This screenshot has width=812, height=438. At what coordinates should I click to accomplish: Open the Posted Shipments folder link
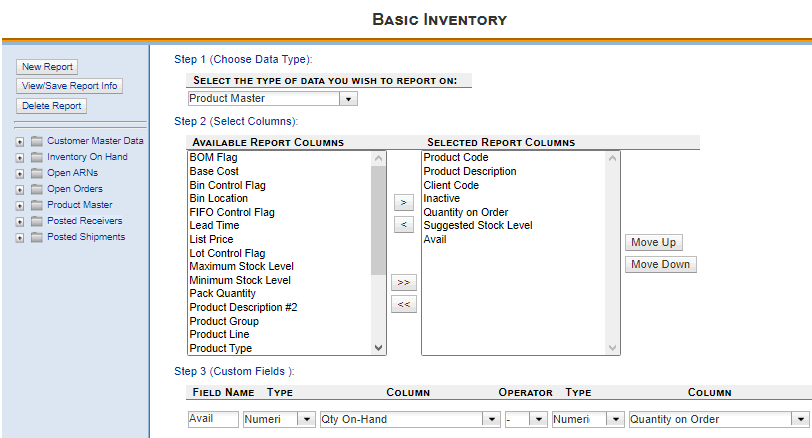(86, 237)
